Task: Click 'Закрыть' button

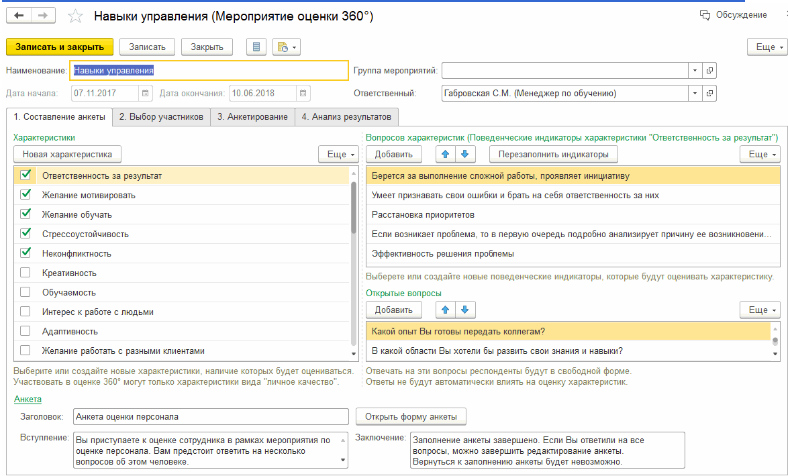Action: click(207, 47)
